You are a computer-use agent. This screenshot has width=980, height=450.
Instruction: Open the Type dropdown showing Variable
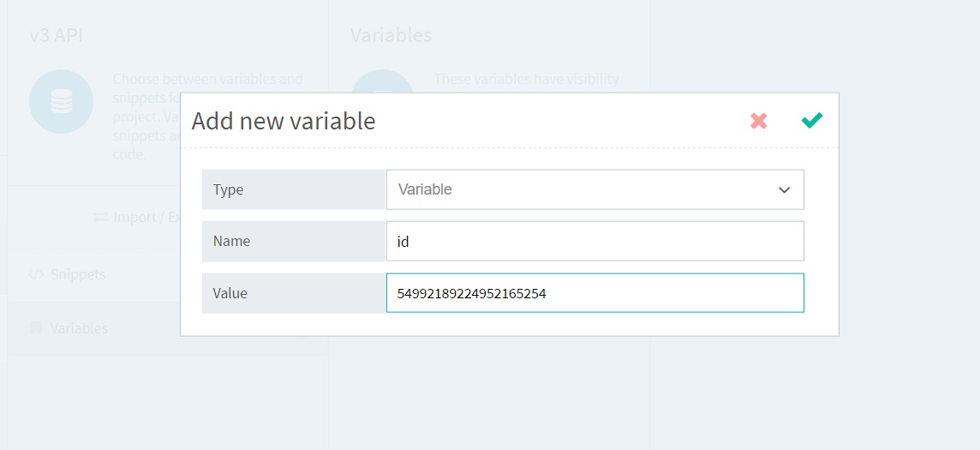595,189
